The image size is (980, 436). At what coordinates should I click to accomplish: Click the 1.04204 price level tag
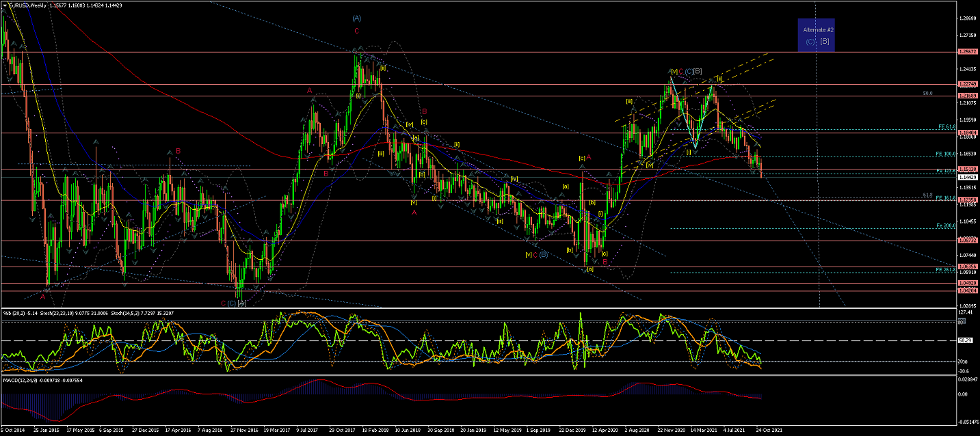coord(966,291)
